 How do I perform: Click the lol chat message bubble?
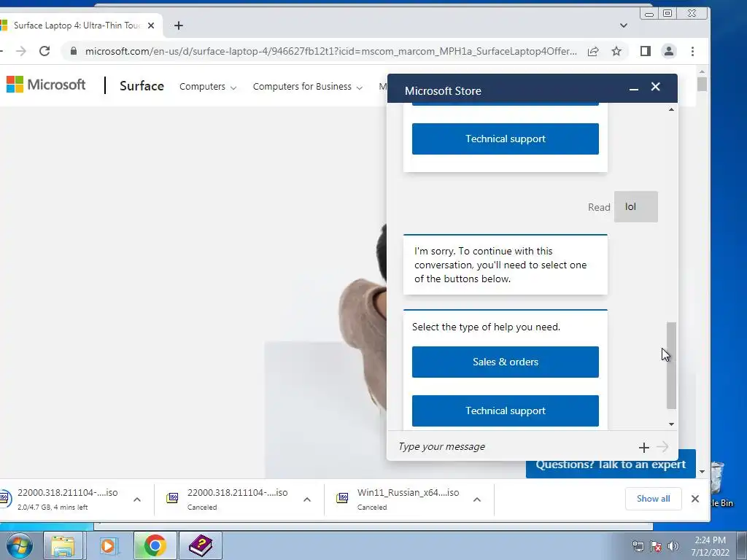click(635, 206)
